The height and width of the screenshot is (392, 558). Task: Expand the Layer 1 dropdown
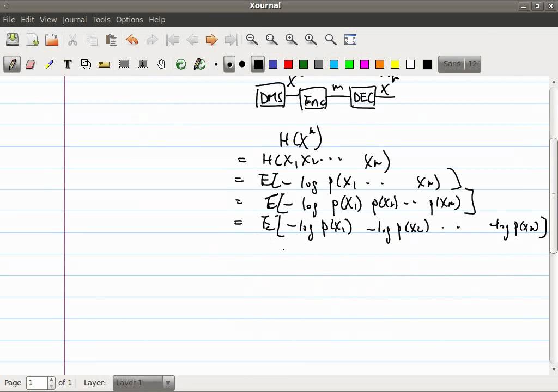144,383
